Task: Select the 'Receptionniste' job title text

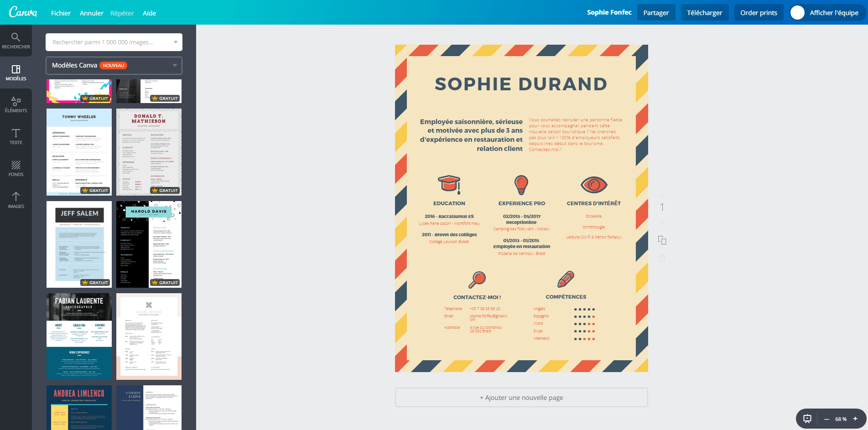Action: pyautogui.click(x=521, y=223)
